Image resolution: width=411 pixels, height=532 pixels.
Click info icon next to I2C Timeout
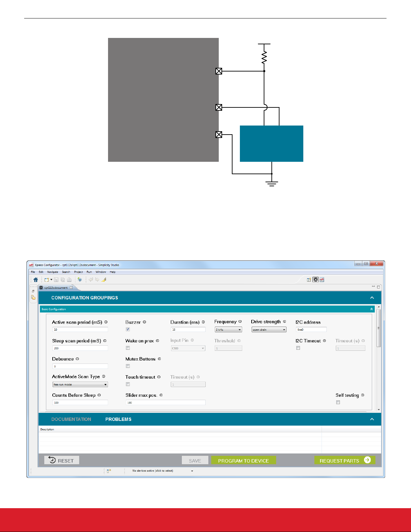324,341
